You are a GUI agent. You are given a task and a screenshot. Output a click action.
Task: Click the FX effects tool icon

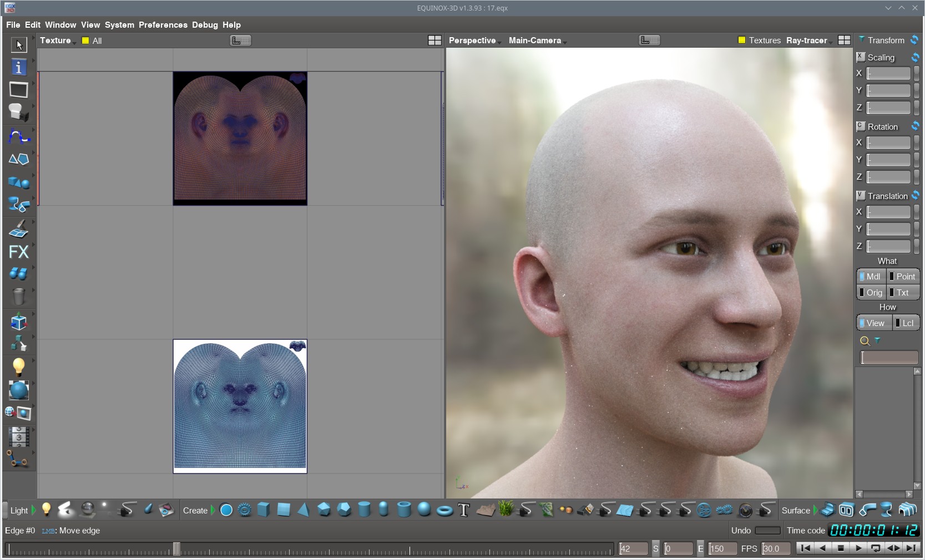(18, 252)
